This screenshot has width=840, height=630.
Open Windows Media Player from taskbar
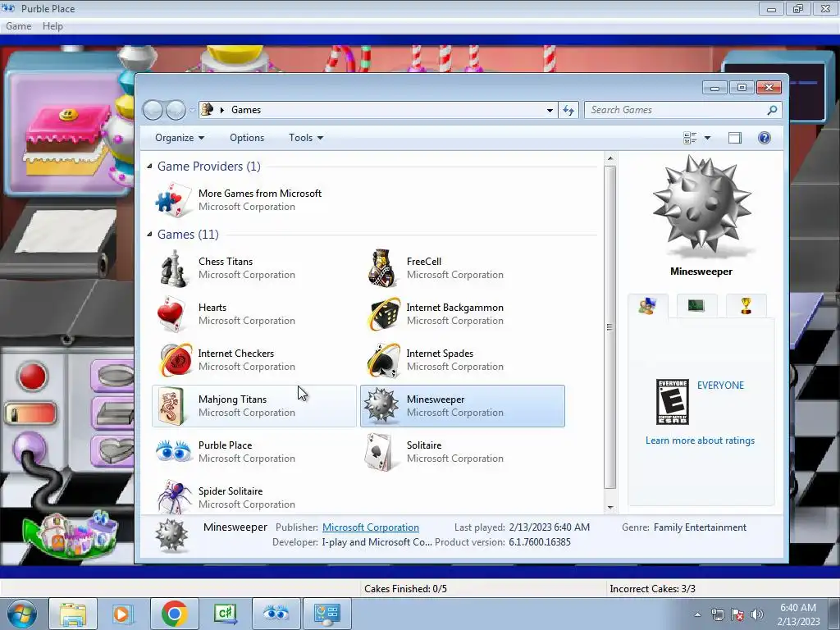(x=121, y=614)
